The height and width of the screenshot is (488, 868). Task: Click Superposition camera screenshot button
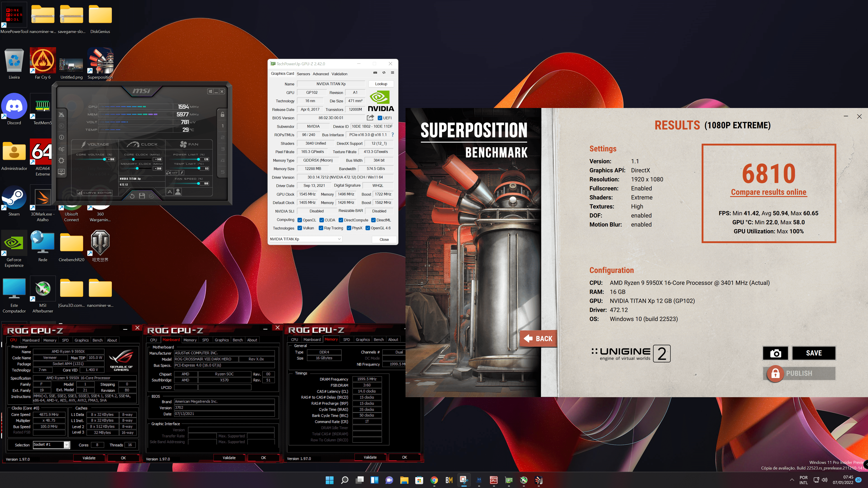point(775,353)
